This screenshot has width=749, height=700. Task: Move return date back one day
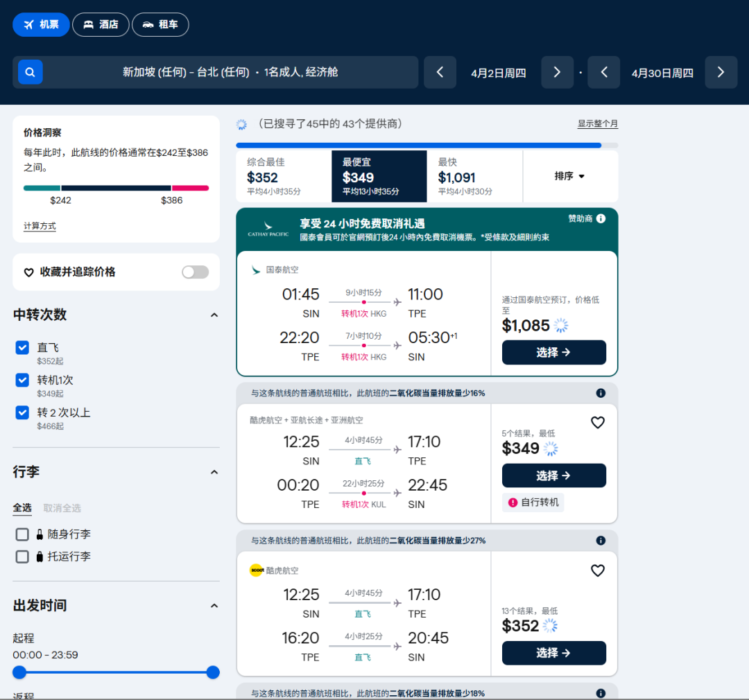tap(603, 72)
